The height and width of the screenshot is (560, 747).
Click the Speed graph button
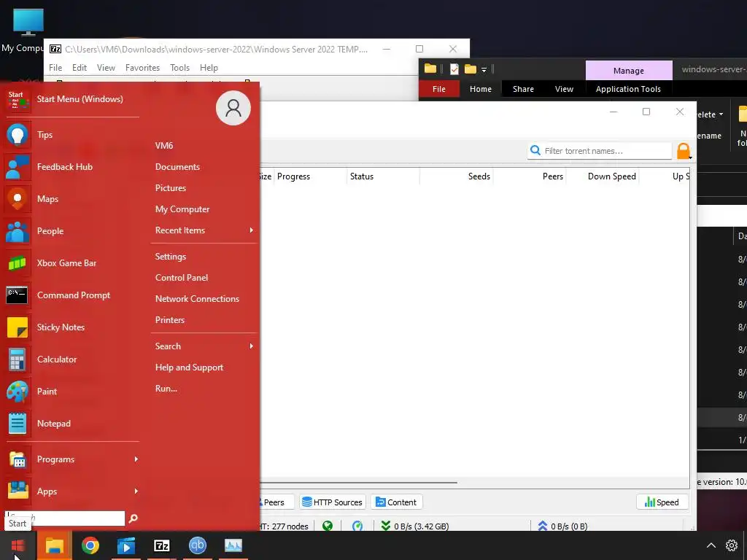662,502
